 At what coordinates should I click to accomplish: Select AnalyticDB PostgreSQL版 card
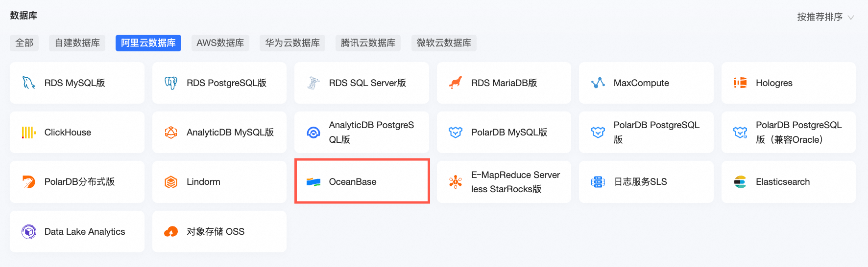[x=362, y=133]
